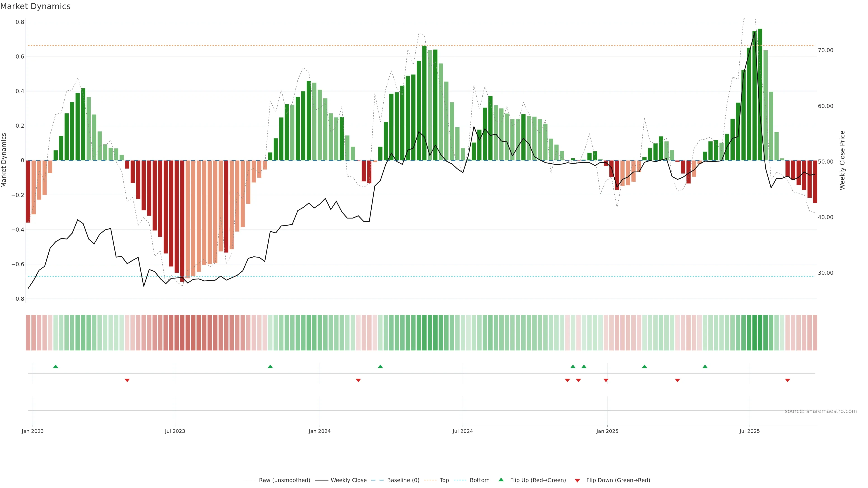Click the last red flip-down triangle marker
The height and width of the screenshot is (488, 868).
(788, 380)
